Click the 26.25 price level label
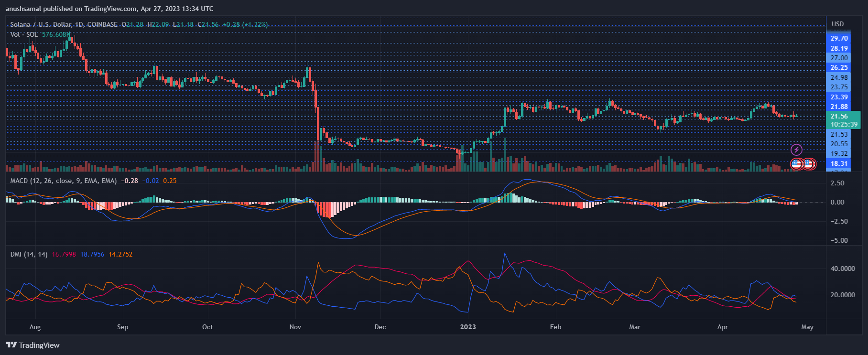The image size is (868, 355). tap(839, 67)
